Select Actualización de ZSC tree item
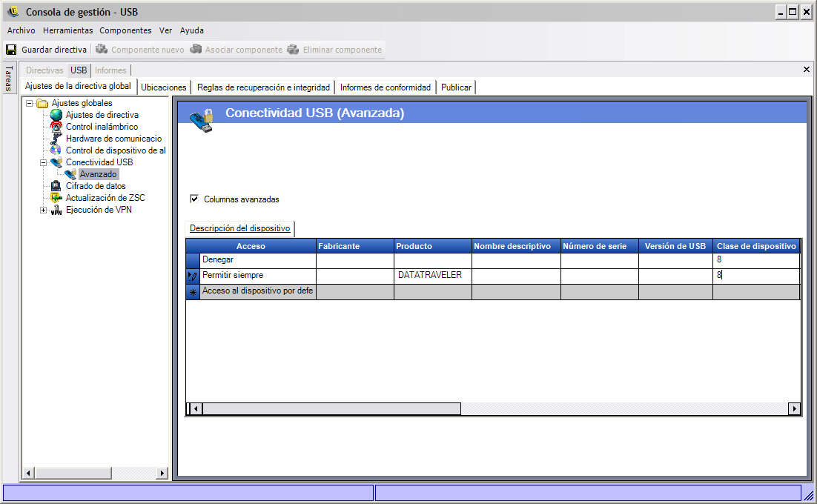Screen dimensions: 817x504 pos(105,198)
